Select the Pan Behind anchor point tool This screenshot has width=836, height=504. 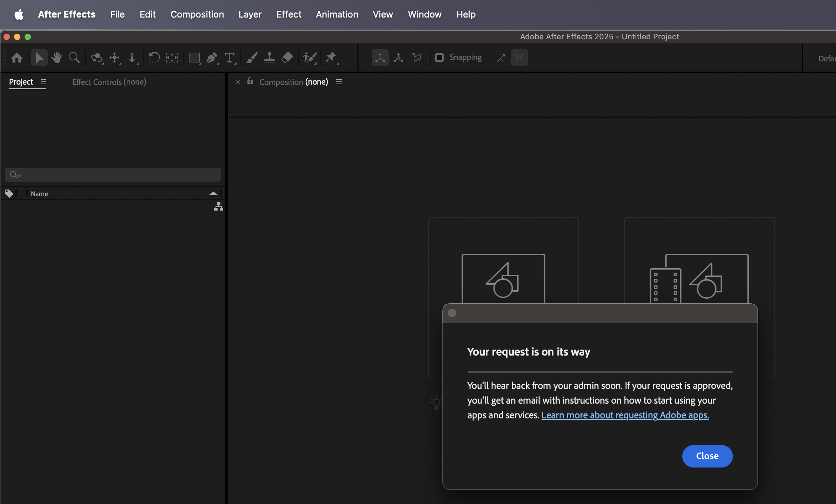click(172, 58)
